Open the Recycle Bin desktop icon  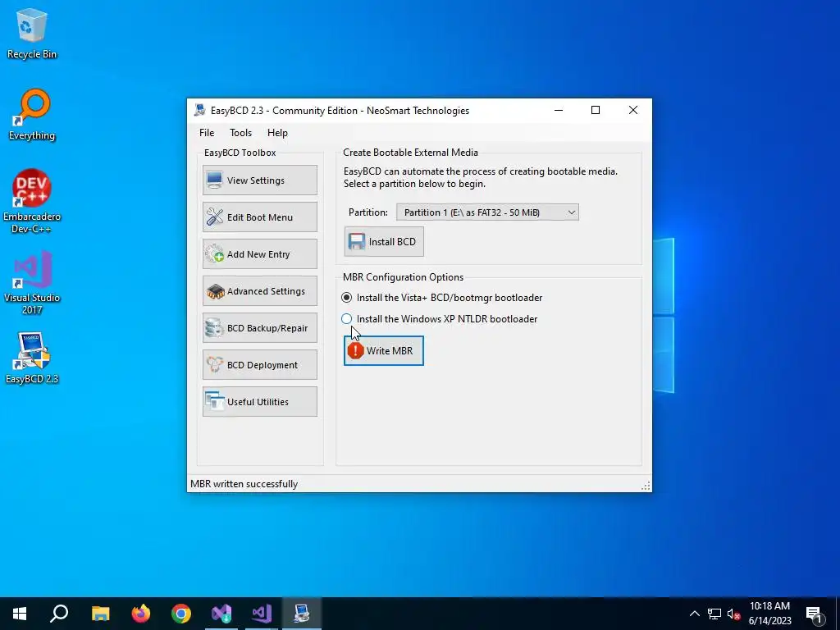click(32, 33)
